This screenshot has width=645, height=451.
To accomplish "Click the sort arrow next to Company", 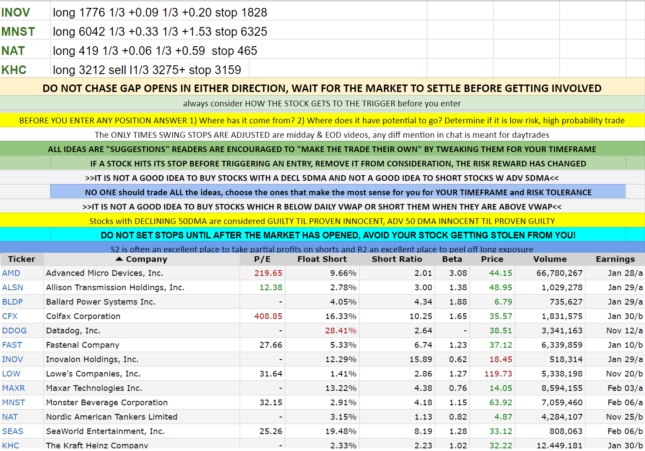I will (119, 259).
